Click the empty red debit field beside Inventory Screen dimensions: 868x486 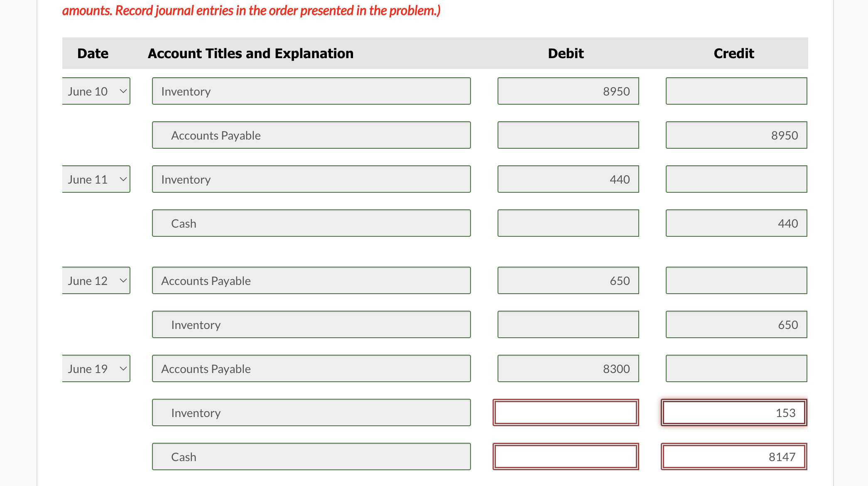[x=565, y=412]
